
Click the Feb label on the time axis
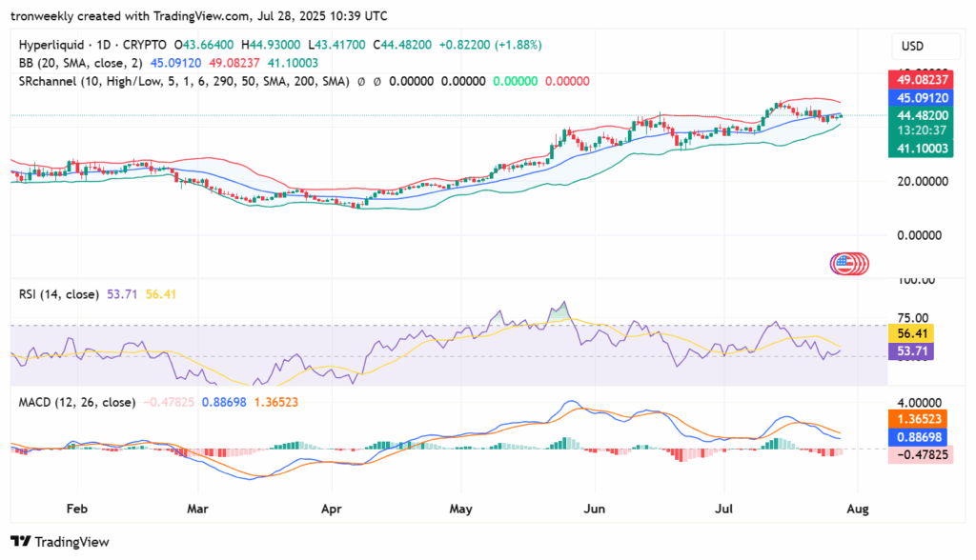77,509
